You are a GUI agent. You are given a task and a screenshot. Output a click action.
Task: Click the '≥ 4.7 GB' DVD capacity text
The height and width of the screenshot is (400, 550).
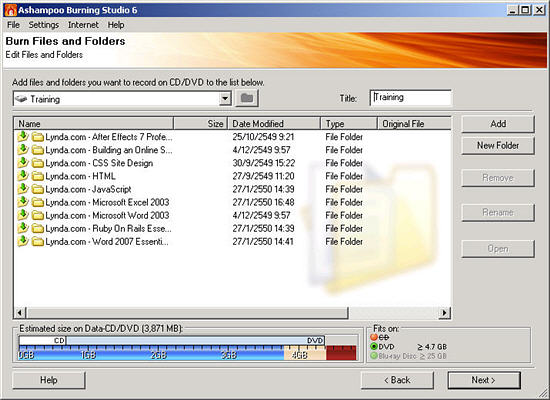[432, 347]
